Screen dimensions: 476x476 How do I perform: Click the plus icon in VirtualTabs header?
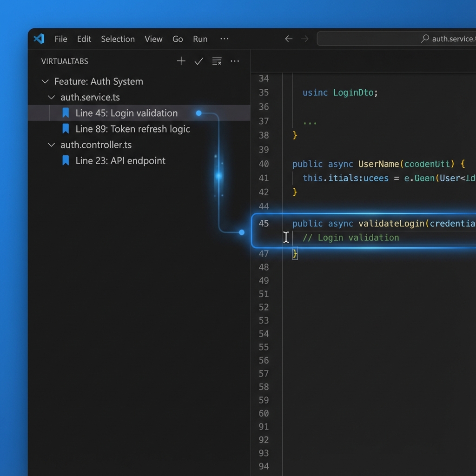pyautogui.click(x=181, y=61)
